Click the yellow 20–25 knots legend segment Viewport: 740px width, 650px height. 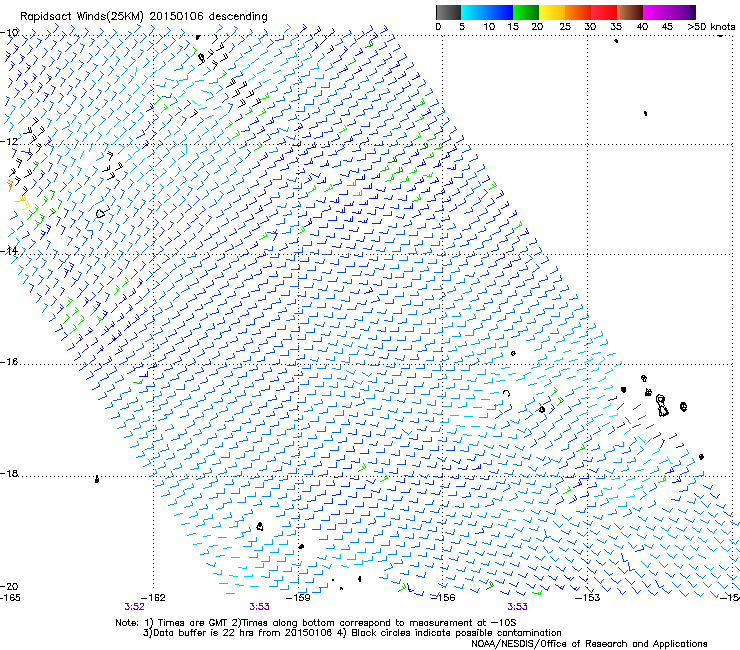click(x=552, y=12)
